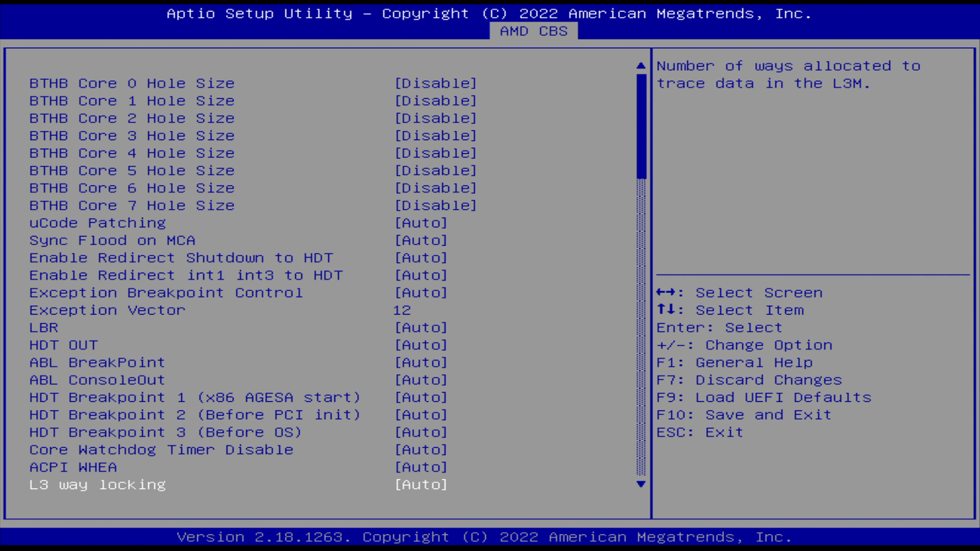Select the BTHB Core 2 Hole Size label
Image resolution: width=980 pixels, height=551 pixels.
(132, 118)
